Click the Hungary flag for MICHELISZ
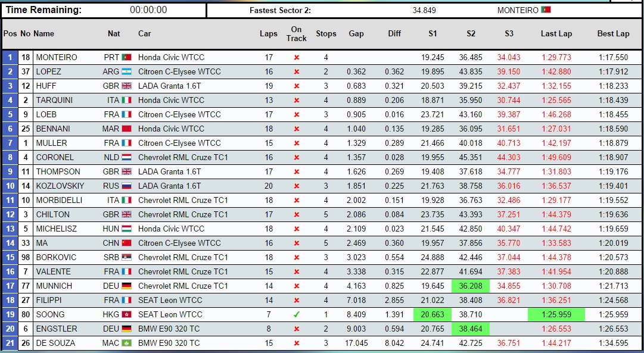This screenshot has width=644, height=353. tap(126, 229)
